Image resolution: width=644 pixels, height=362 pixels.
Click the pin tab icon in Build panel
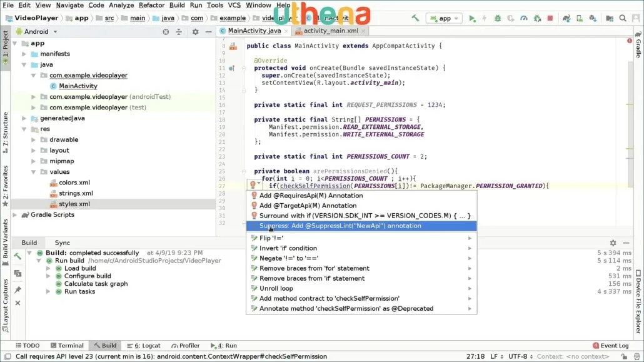point(18,289)
